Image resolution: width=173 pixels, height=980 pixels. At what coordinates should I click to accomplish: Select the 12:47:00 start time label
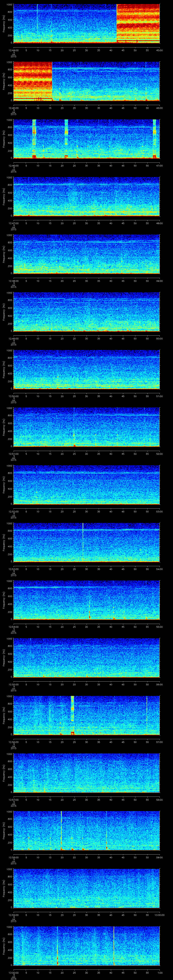pos(13,223)
